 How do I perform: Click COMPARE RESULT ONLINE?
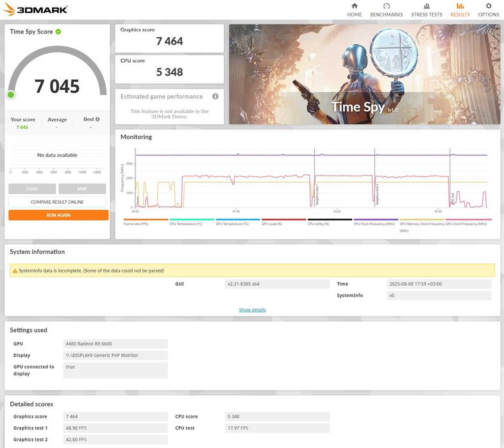pos(57,202)
